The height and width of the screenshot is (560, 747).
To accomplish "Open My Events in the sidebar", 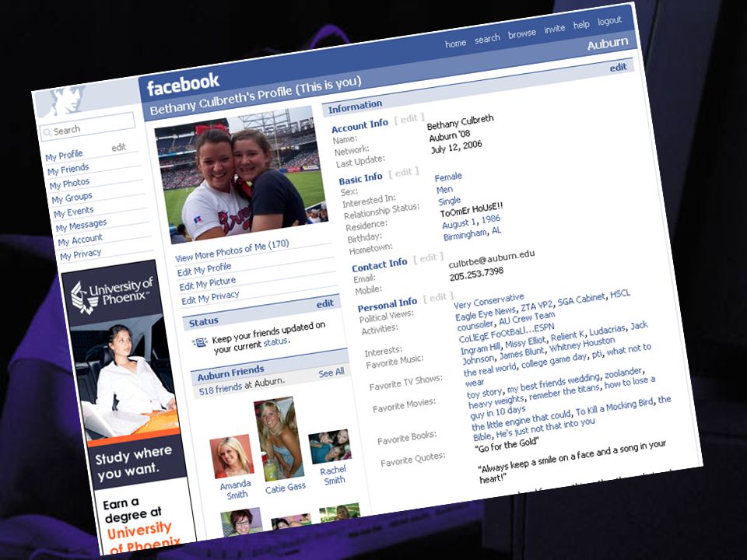I will click(74, 212).
